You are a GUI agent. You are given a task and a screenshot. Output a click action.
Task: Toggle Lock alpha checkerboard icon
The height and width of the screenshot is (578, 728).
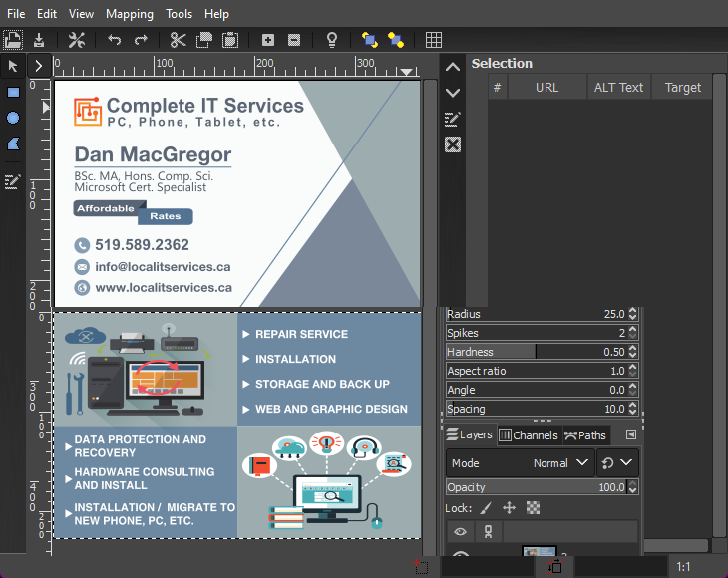(533, 508)
